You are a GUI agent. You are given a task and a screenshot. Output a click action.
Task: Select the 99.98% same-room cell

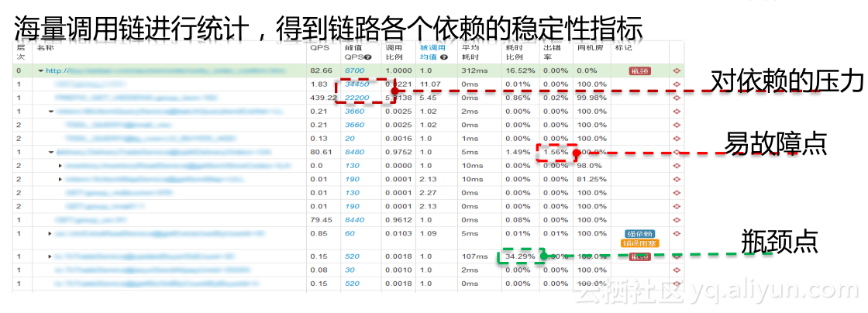click(x=592, y=98)
